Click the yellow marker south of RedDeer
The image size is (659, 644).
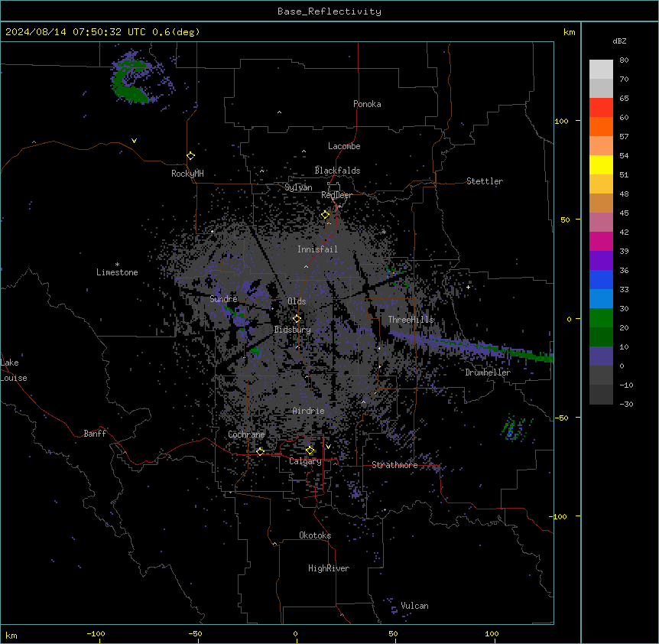[x=326, y=215]
